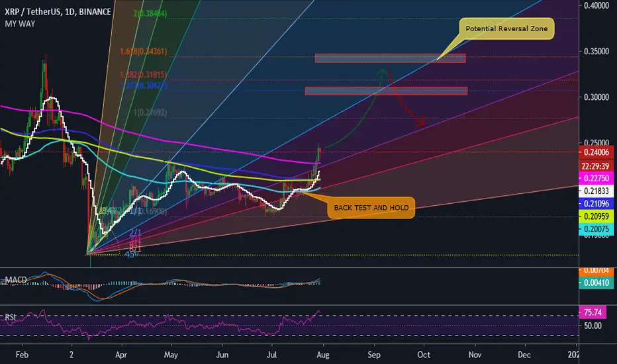
Task: Select the cyan 0.20075 moving average label
Action: pyautogui.click(x=596, y=228)
